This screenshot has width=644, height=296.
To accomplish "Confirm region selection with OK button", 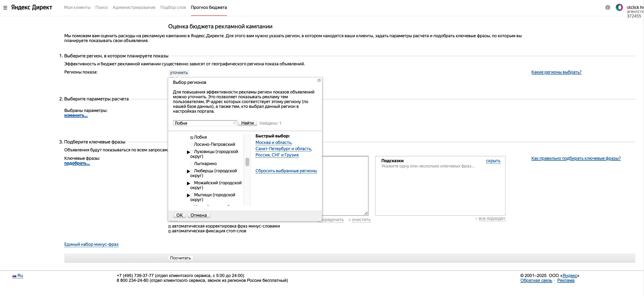I will pyautogui.click(x=179, y=215).
